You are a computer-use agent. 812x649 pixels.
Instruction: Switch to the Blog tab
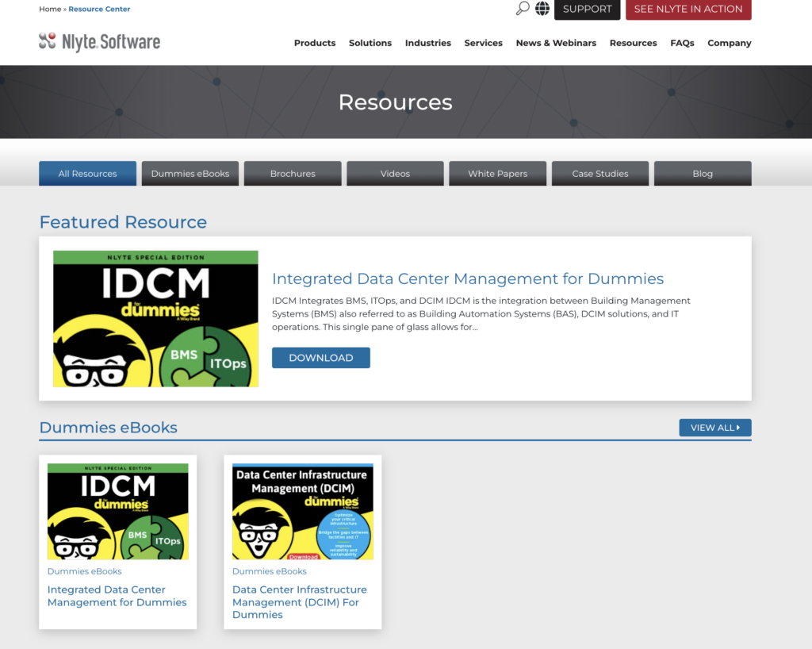[x=703, y=174]
